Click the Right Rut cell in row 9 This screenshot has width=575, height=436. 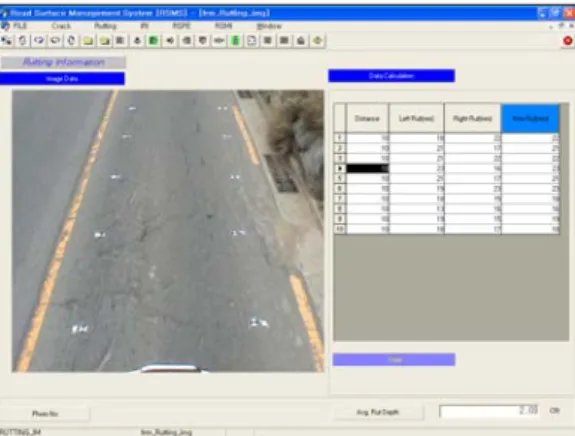point(473,219)
